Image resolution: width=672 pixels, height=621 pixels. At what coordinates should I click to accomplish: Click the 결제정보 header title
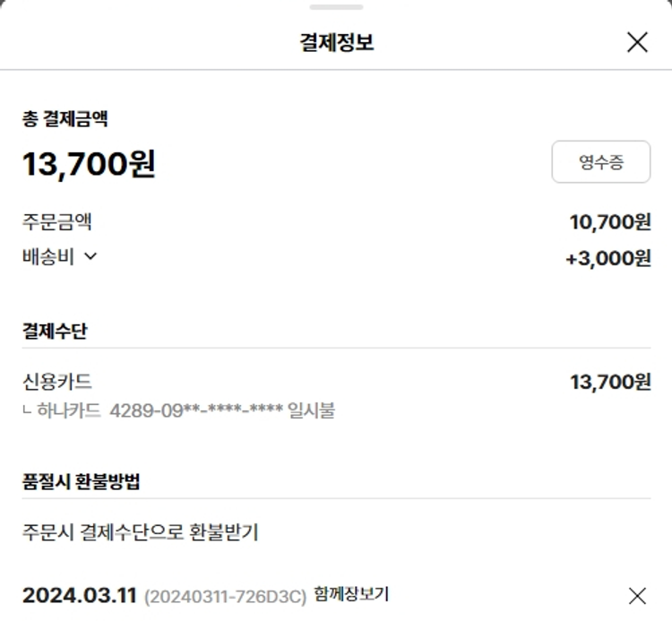[x=336, y=42]
